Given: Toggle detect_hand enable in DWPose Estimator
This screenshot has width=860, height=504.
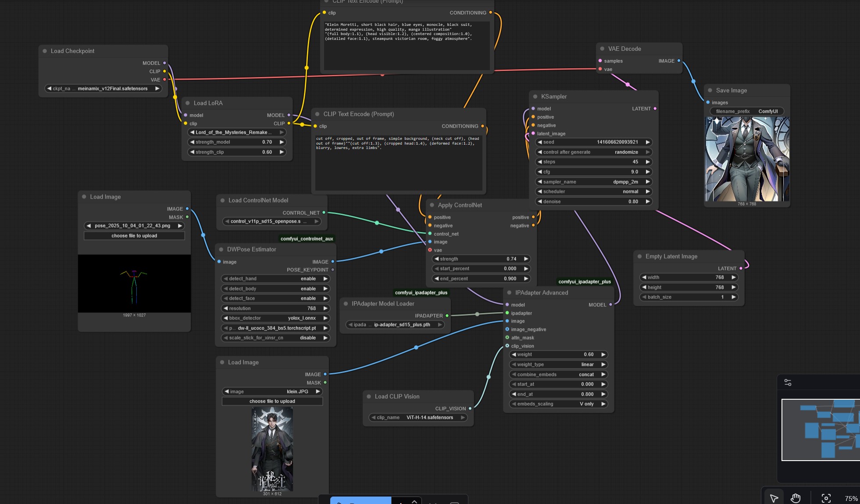Looking at the screenshot, I should click(275, 279).
